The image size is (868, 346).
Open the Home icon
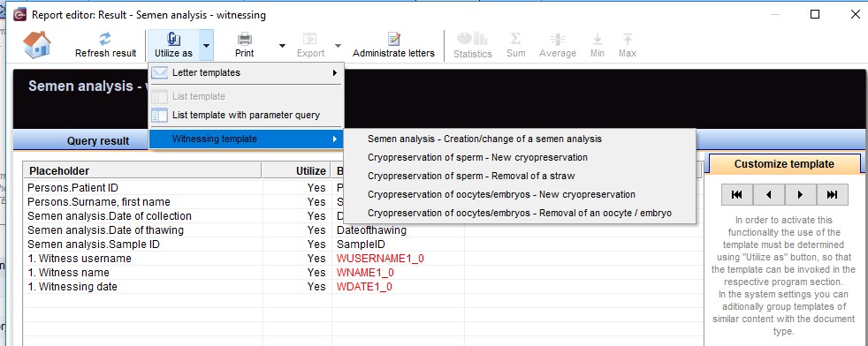pyautogui.click(x=36, y=45)
